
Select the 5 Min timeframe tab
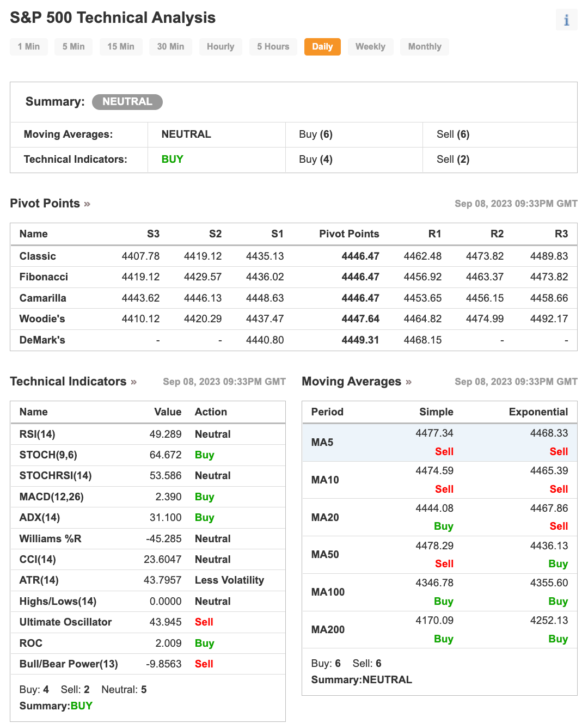(73, 47)
